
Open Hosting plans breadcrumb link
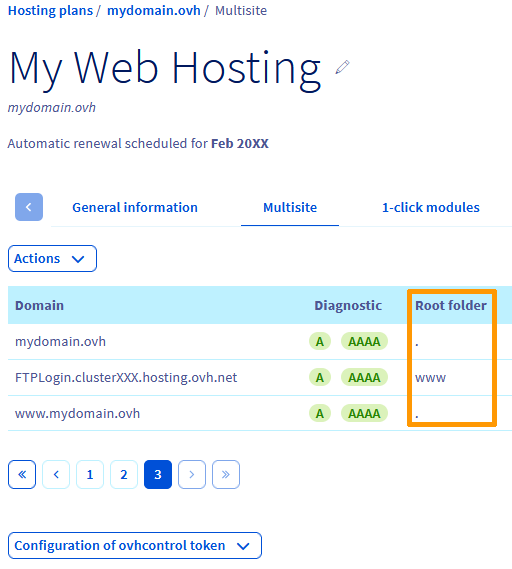[50, 11]
